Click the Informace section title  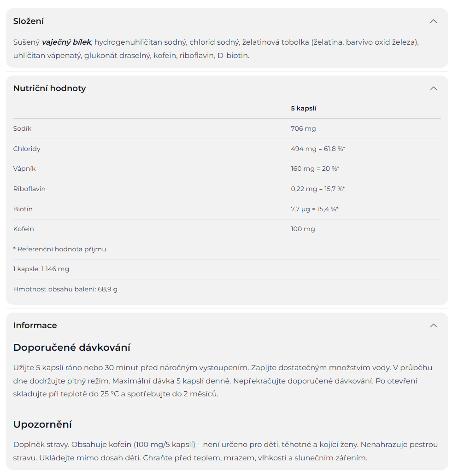35,325
